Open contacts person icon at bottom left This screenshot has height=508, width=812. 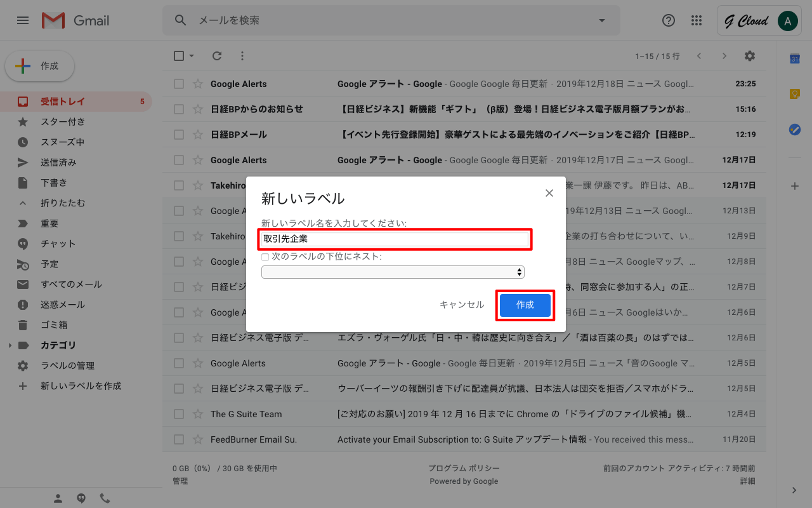point(58,498)
